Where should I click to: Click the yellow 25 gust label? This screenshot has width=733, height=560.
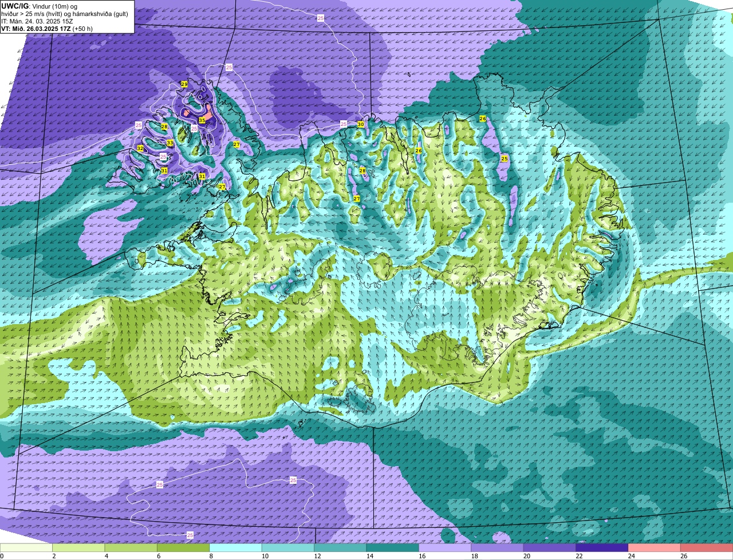pos(505,159)
